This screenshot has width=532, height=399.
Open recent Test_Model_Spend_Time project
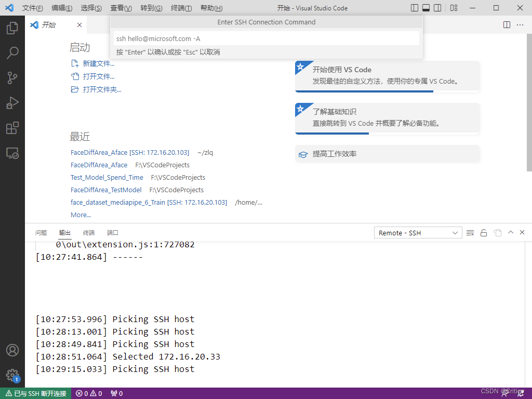click(107, 178)
